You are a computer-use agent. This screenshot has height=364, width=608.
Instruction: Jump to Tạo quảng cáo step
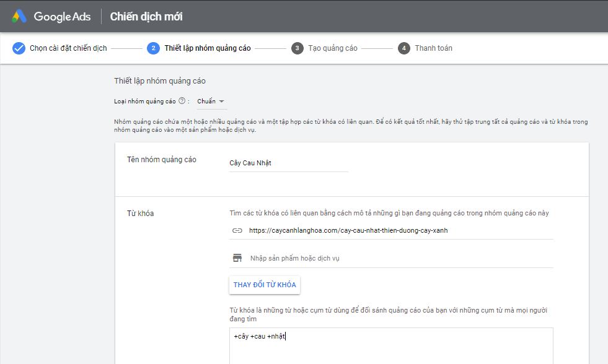click(x=332, y=48)
